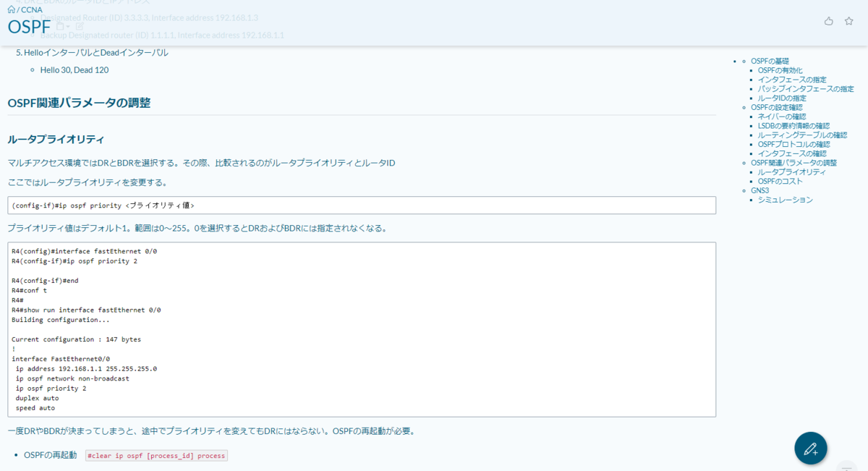Click the Current configuration : 147 bytes line

coord(76,339)
